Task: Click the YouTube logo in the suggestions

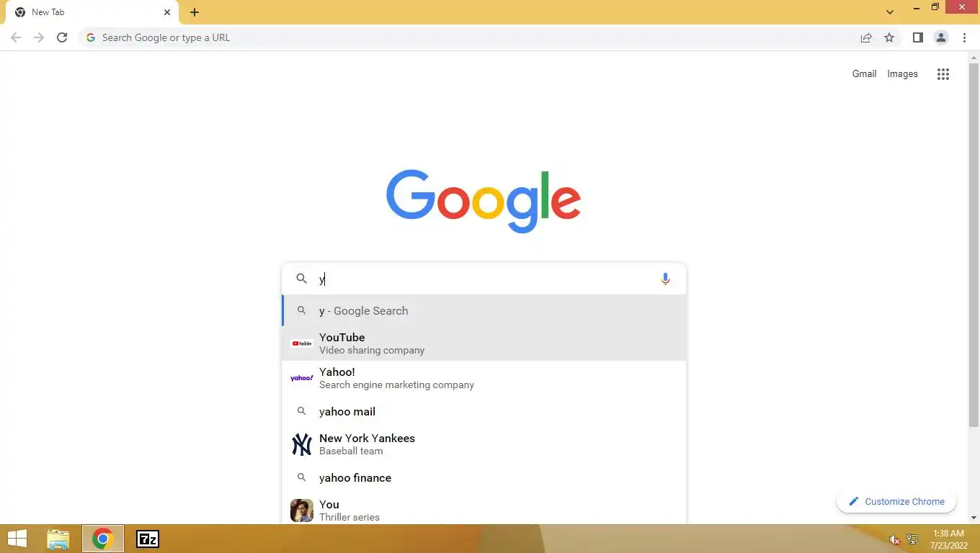Action: point(301,343)
